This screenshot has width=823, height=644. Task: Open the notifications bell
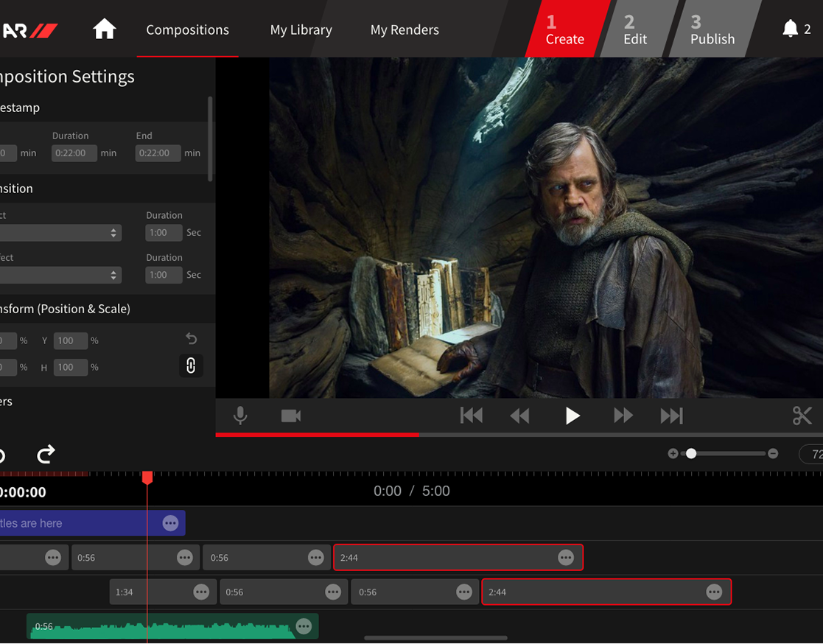click(x=790, y=28)
